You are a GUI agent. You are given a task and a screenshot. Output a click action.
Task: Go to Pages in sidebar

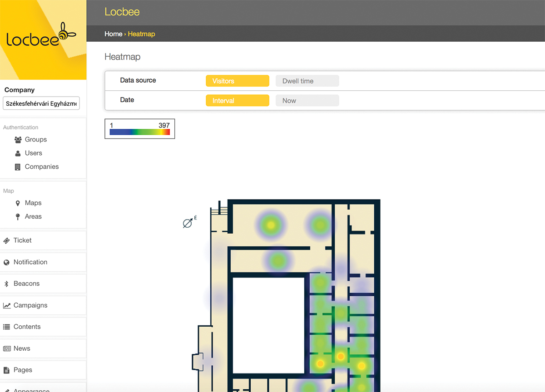[x=23, y=370]
